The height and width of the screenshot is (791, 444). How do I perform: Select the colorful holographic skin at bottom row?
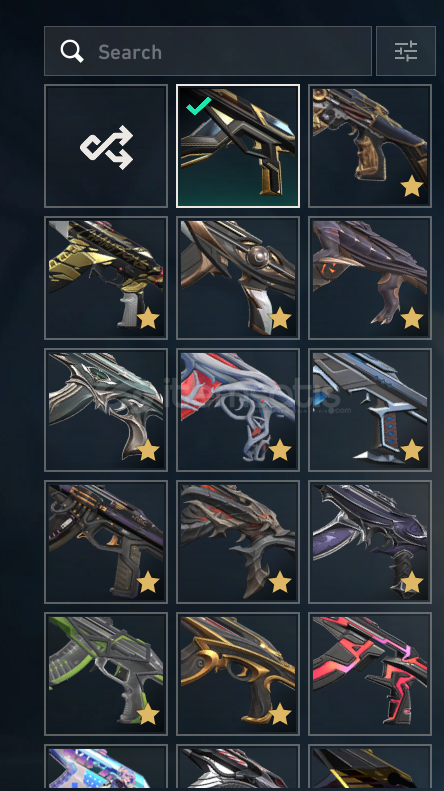click(x=106, y=768)
